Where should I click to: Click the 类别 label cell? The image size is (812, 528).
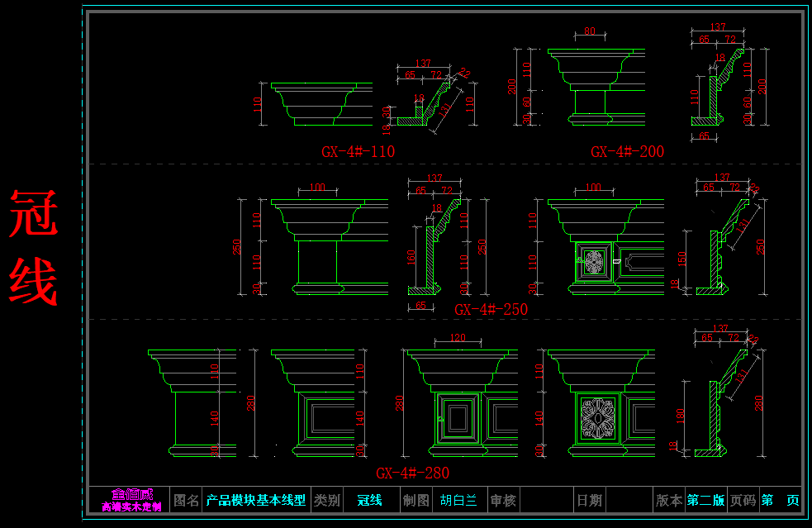(x=327, y=500)
